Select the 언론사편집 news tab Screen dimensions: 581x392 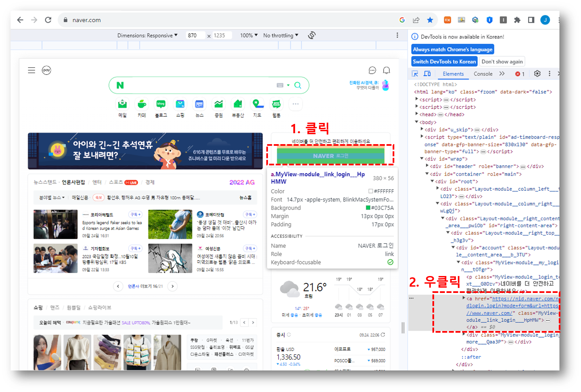click(x=73, y=182)
